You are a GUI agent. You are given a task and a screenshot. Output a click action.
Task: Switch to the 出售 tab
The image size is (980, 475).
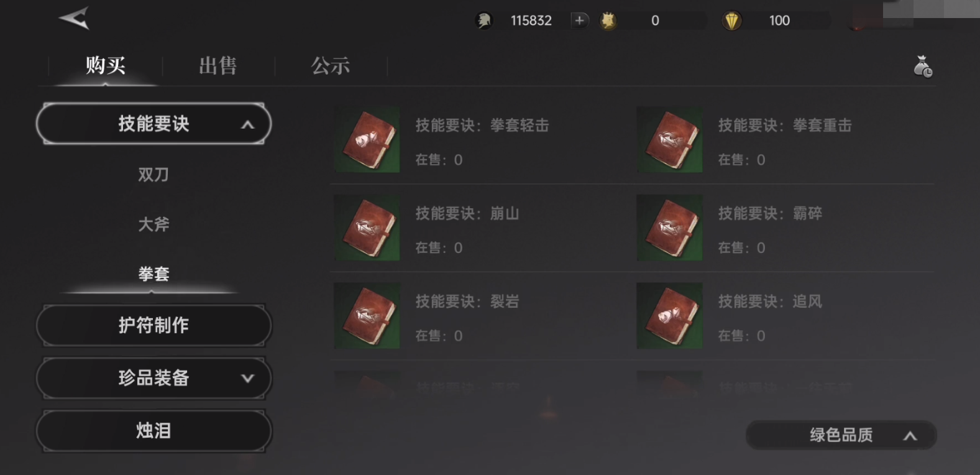218,65
